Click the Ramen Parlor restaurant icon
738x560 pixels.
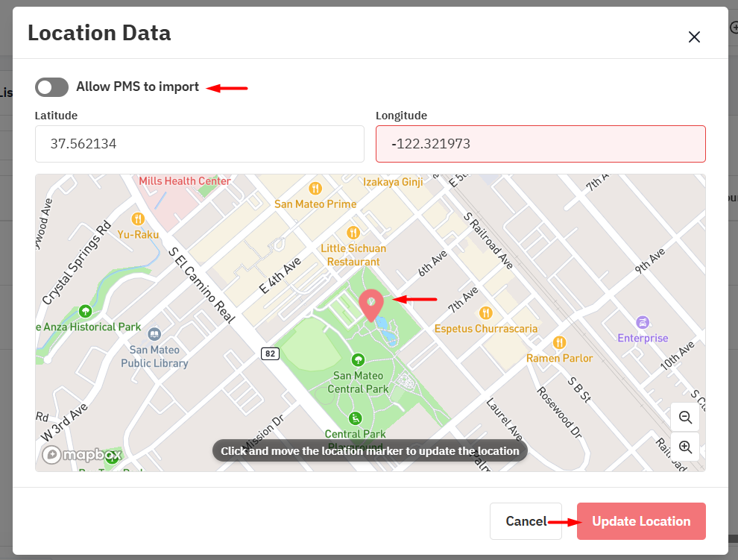[x=559, y=342]
